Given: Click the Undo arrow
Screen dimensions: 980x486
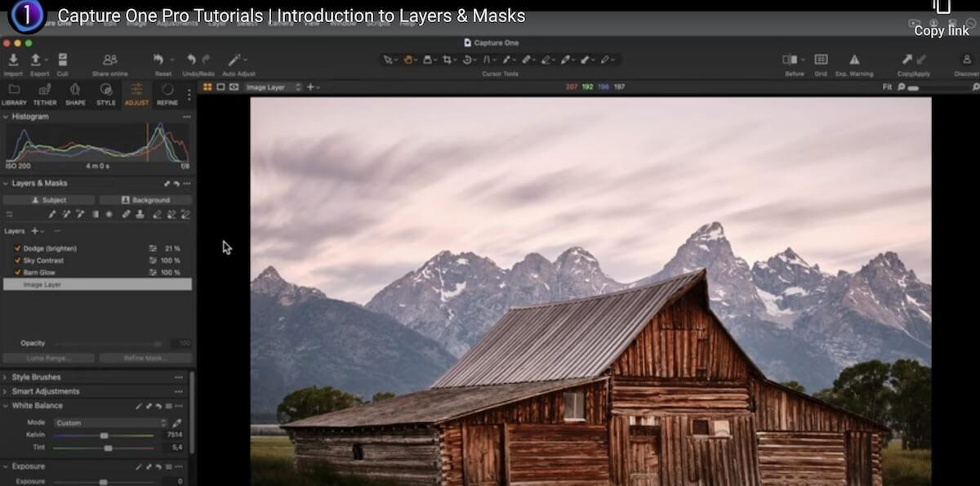Looking at the screenshot, I should point(191,60).
